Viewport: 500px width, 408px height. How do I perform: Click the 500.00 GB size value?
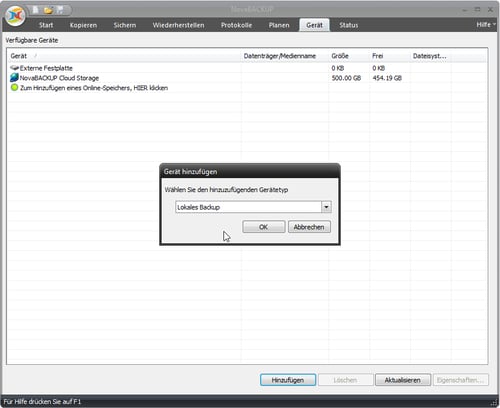point(346,78)
